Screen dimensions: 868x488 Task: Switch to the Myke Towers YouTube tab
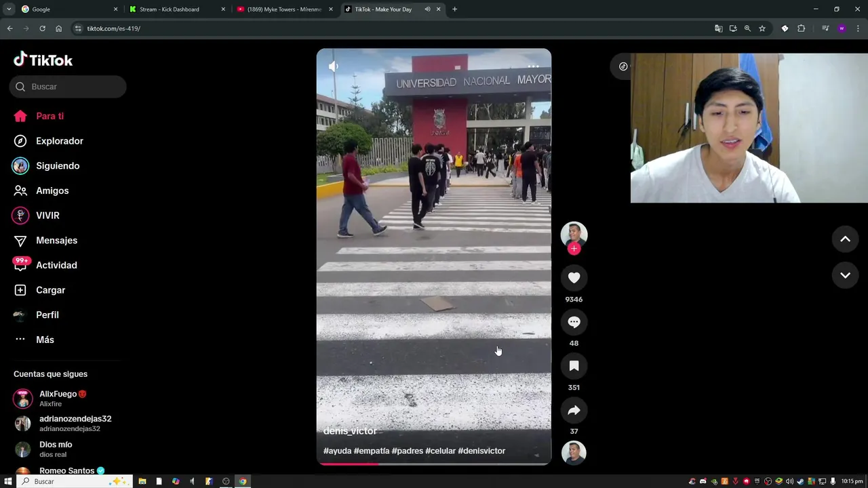pos(285,9)
